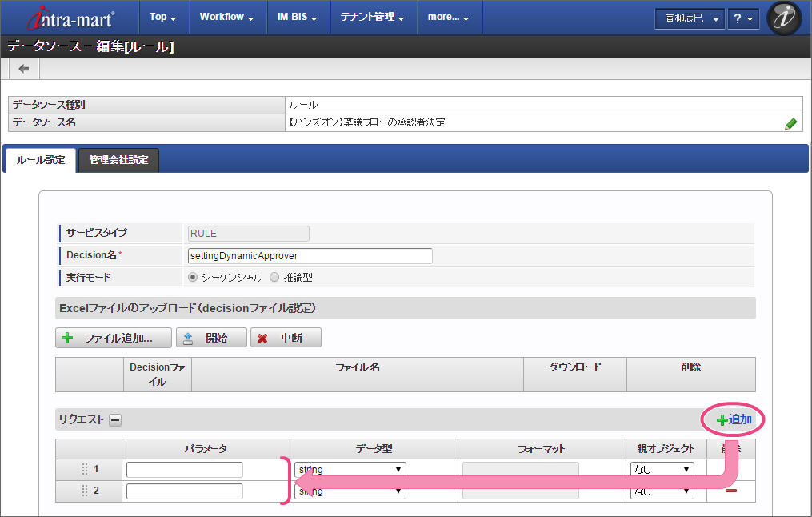Click the Decision名 text field

(309, 256)
